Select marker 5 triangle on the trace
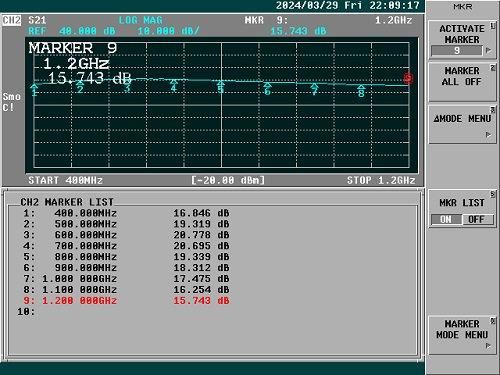Viewport: 500px width, 375px height. click(220, 87)
